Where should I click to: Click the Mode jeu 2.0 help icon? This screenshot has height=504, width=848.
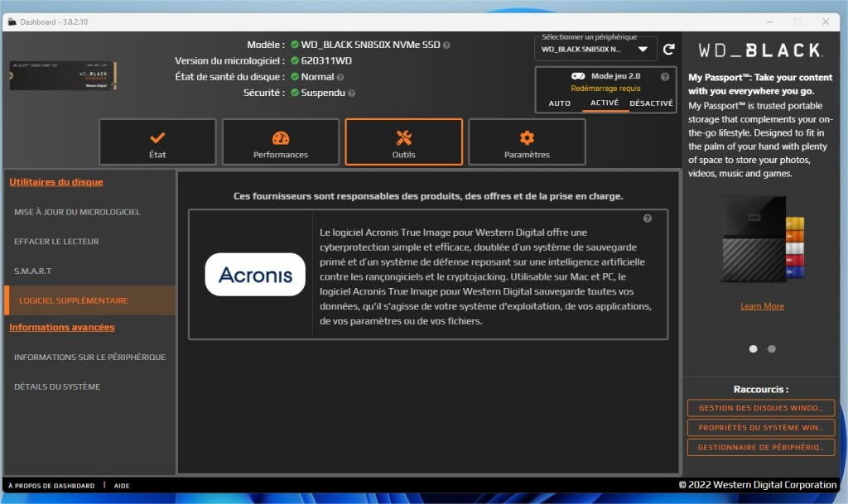[665, 77]
